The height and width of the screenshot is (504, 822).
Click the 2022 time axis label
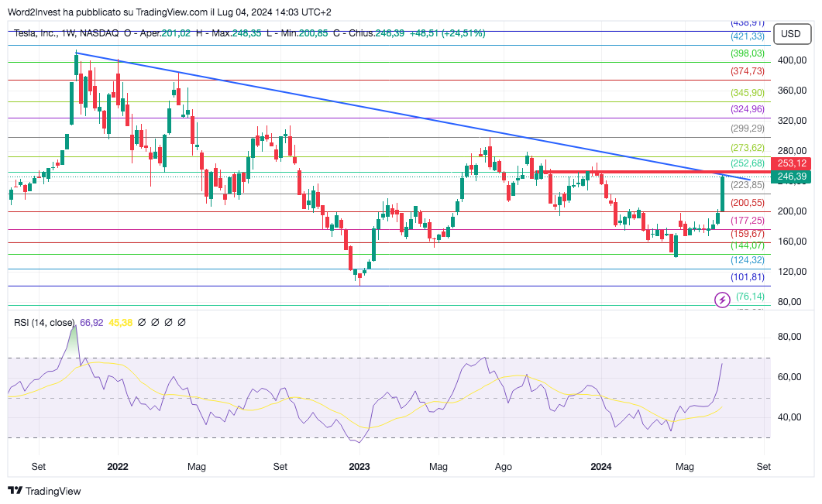(118, 466)
